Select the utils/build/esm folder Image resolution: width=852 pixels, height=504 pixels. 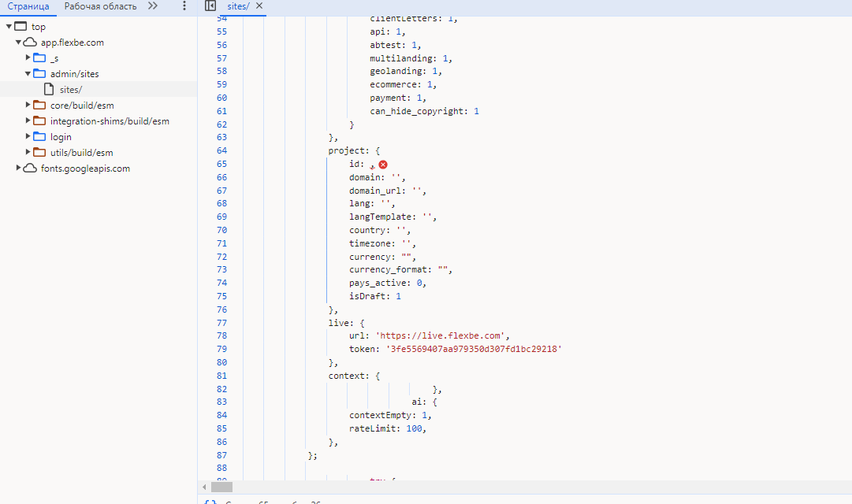click(x=87, y=153)
